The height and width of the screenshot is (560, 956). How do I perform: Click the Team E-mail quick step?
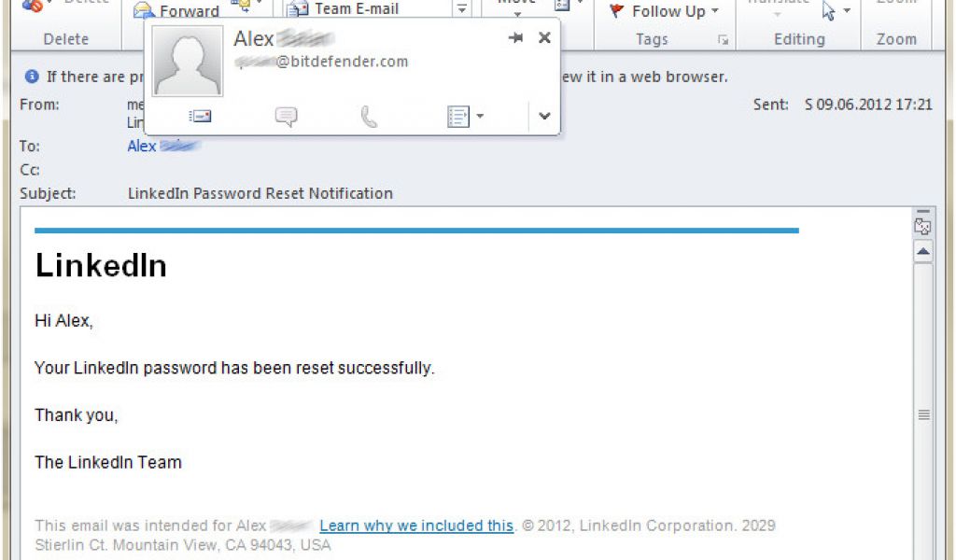coord(344,9)
